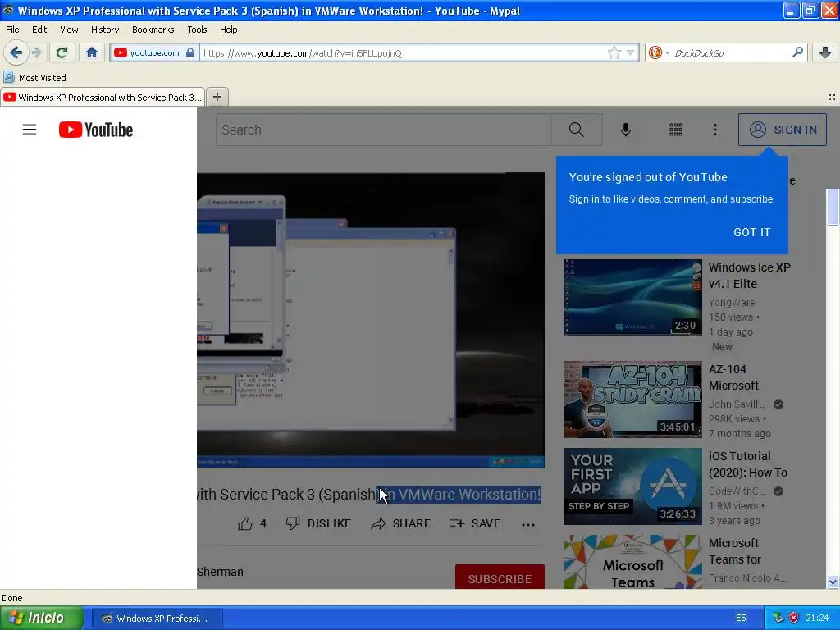Click the YongWare channel name
The image size is (840, 630).
731,302
